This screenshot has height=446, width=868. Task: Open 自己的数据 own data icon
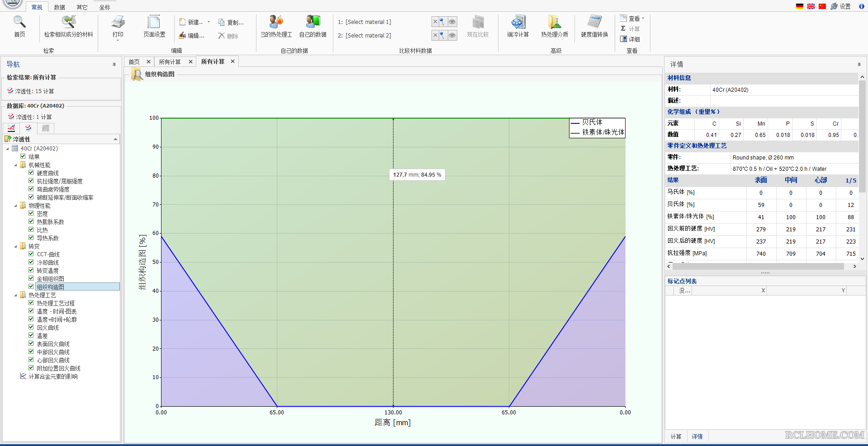tap(313, 22)
